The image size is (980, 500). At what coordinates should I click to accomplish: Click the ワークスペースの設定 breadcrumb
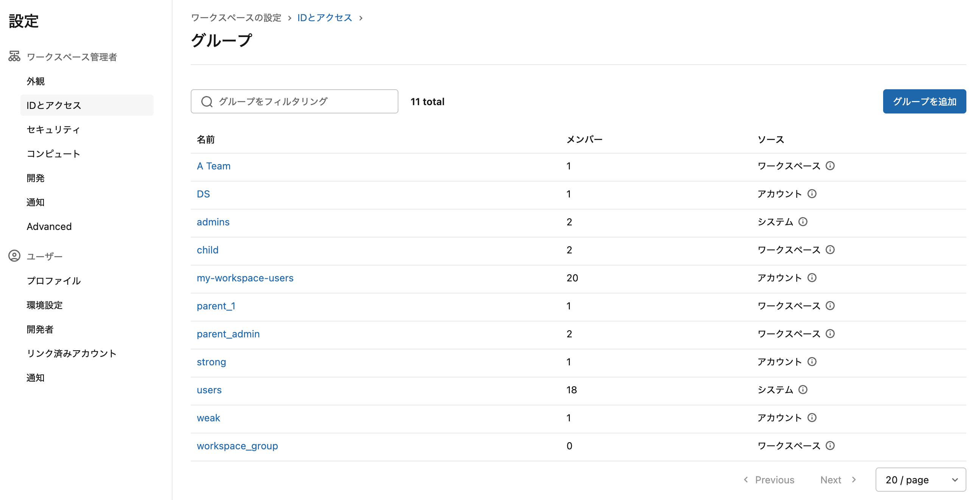tap(236, 17)
